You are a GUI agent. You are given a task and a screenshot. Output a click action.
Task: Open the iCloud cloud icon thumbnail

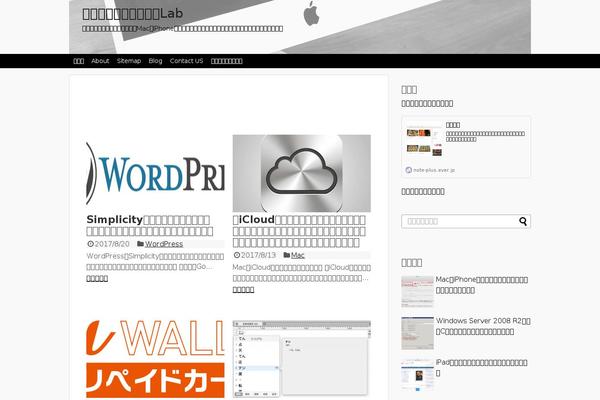click(302, 173)
